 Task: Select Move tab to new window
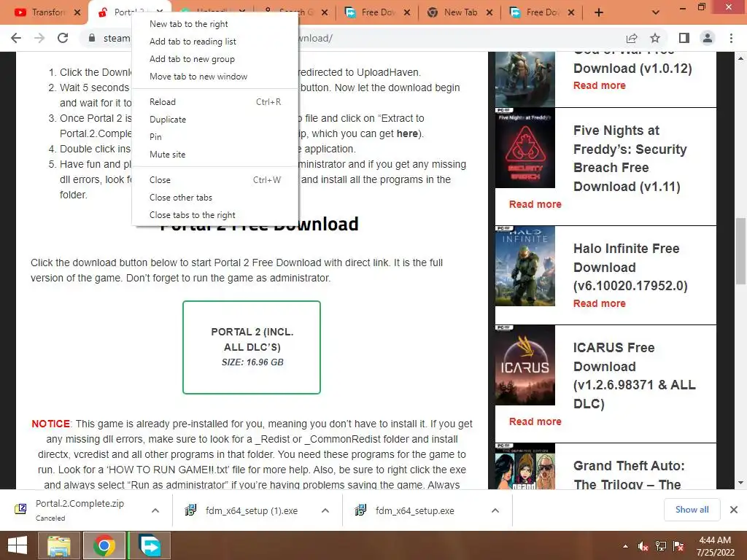point(215,77)
